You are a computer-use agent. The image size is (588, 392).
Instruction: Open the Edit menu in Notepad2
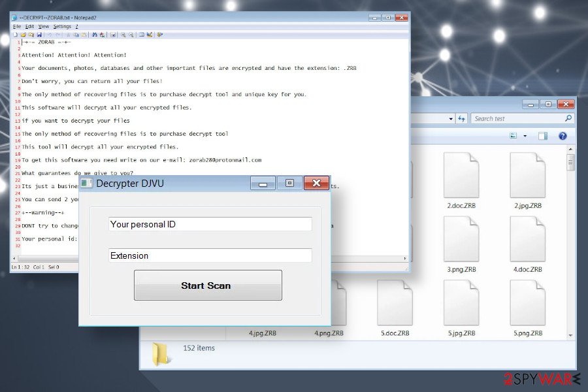[29, 26]
